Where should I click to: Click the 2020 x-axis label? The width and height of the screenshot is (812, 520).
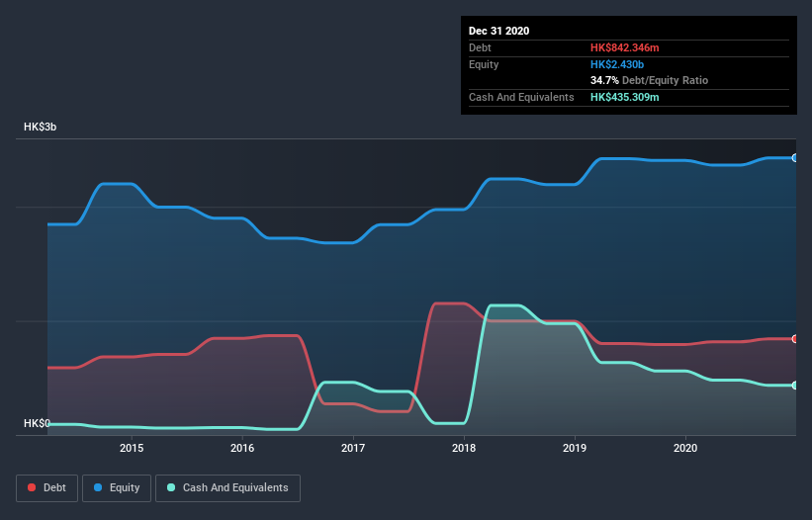tap(685, 448)
